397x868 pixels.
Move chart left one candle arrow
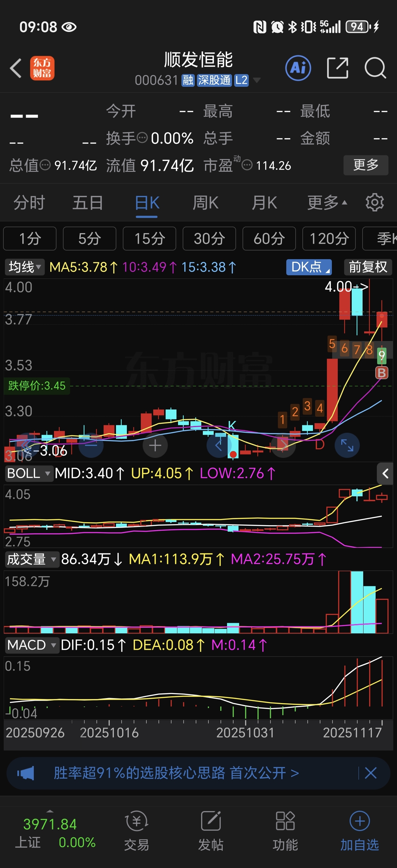coord(218,445)
